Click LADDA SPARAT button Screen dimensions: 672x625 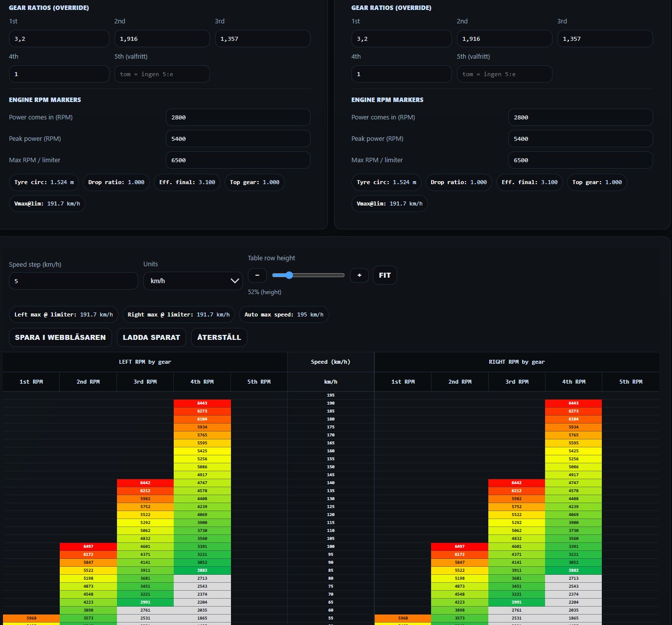click(151, 337)
